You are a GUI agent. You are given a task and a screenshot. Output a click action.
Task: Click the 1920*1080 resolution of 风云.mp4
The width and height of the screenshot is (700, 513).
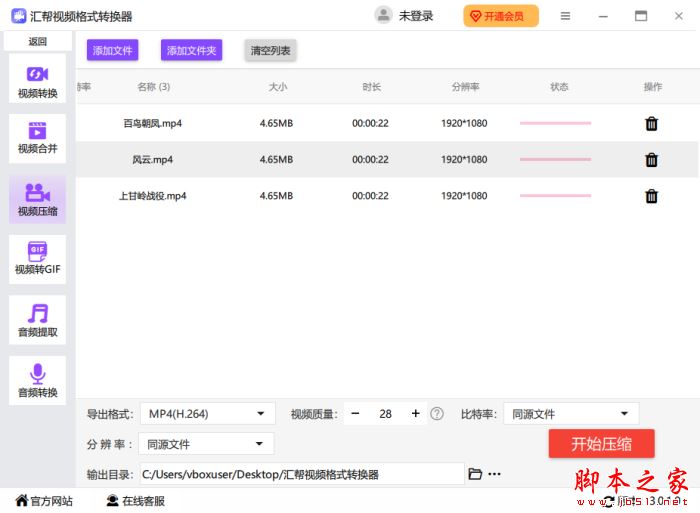click(x=464, y=159)
